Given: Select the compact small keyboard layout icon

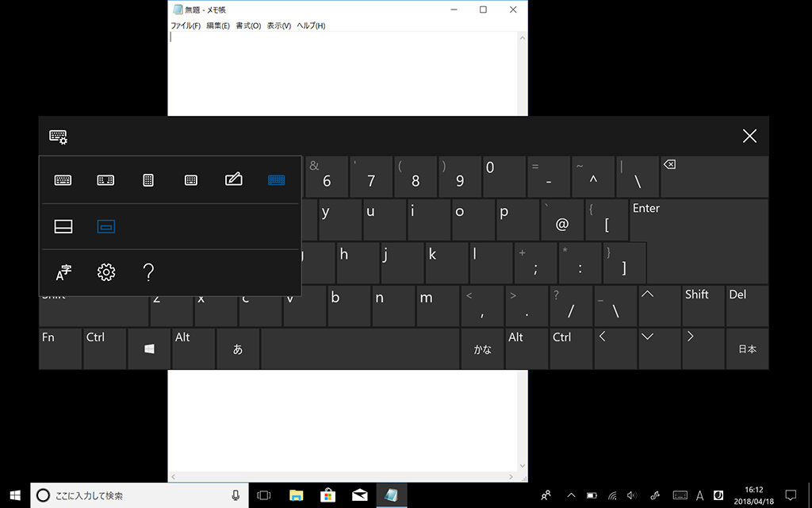Looking at the screenshot, I should tap(191, 180).
